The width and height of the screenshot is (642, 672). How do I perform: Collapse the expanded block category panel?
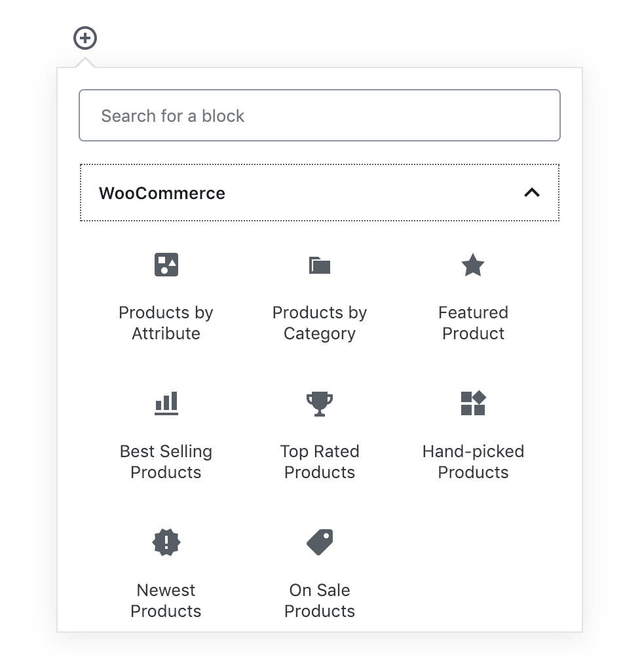click(x=533, y=193)
